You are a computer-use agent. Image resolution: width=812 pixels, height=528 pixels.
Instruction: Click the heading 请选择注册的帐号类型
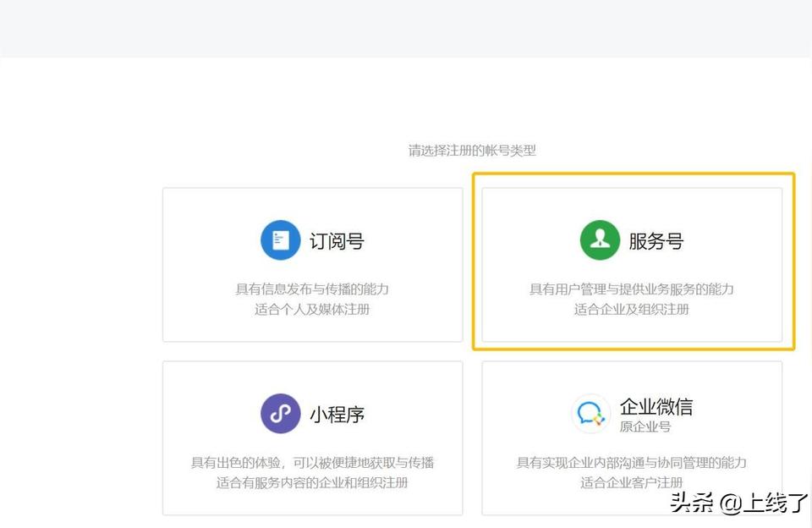coord(472,151)
